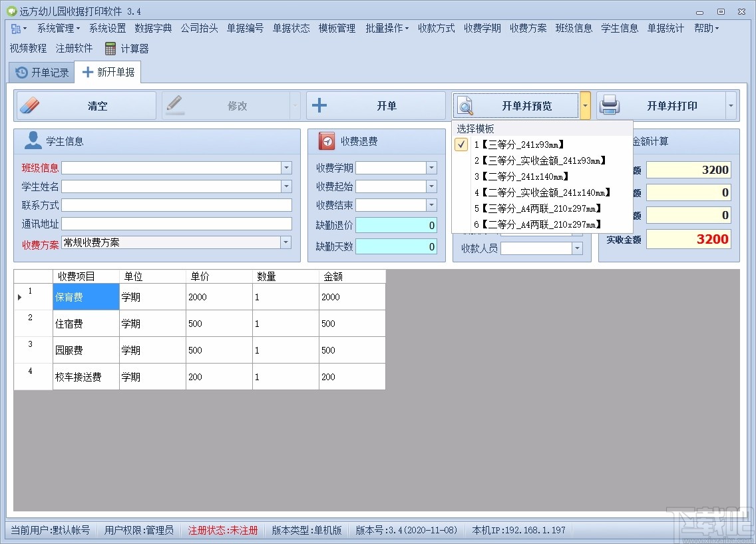Click the plus icon on 开单 button
The image size is (756, 544).
coord(319,105)
